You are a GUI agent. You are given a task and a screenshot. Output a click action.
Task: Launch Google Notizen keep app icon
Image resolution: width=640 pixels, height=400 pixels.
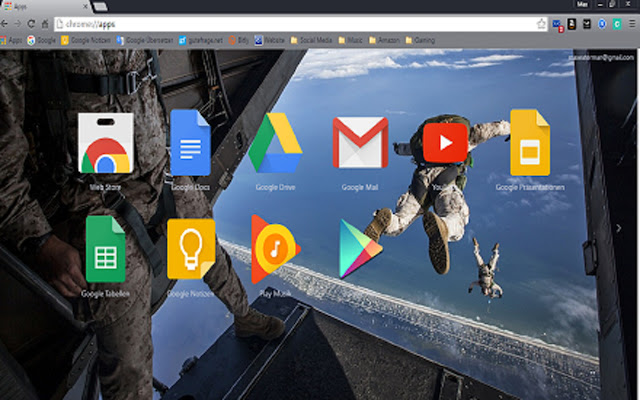[191, 249]
